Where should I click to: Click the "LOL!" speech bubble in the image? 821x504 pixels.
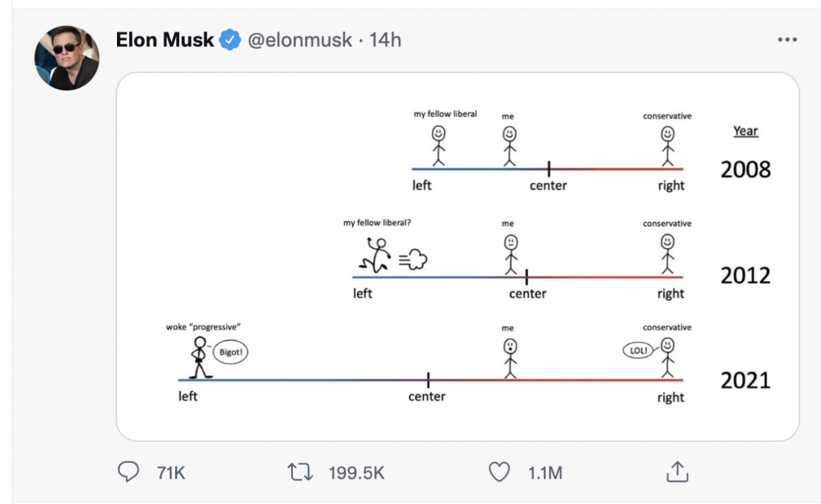tap(638, 351)
